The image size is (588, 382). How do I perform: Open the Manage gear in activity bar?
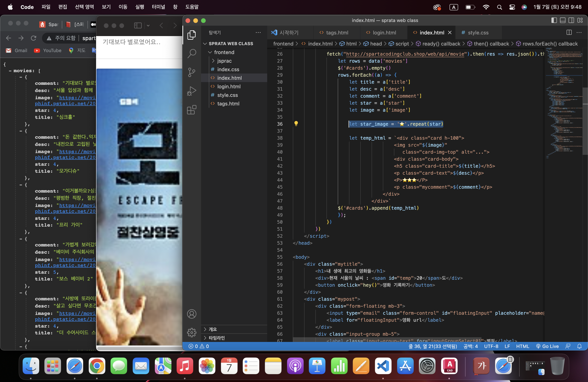[x=192, y=333]
